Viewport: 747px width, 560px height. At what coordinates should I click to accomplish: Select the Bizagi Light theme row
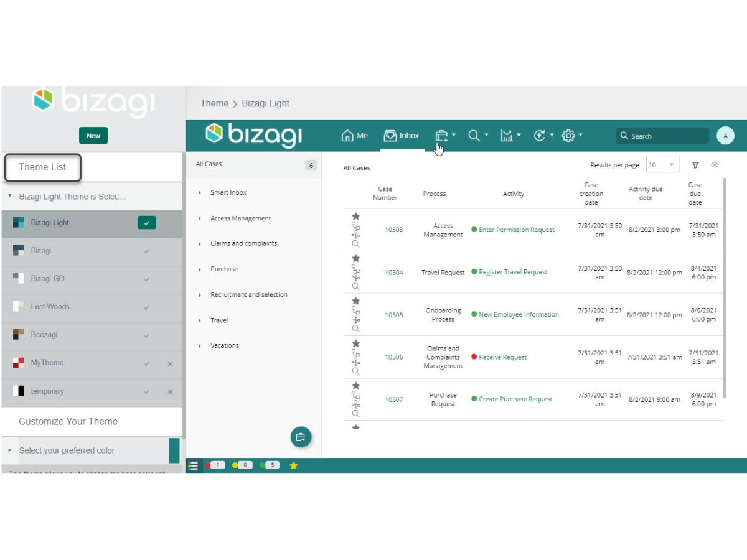tap(92, 223)
